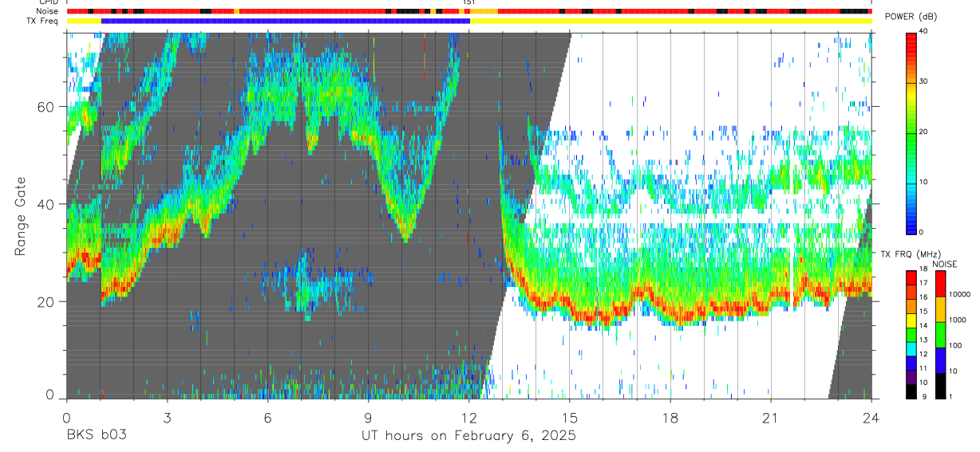The width and height of the screenshot is (980, 452).
Task: Click the 9 tick on the UT hours axis
Action: pos(368,417)
